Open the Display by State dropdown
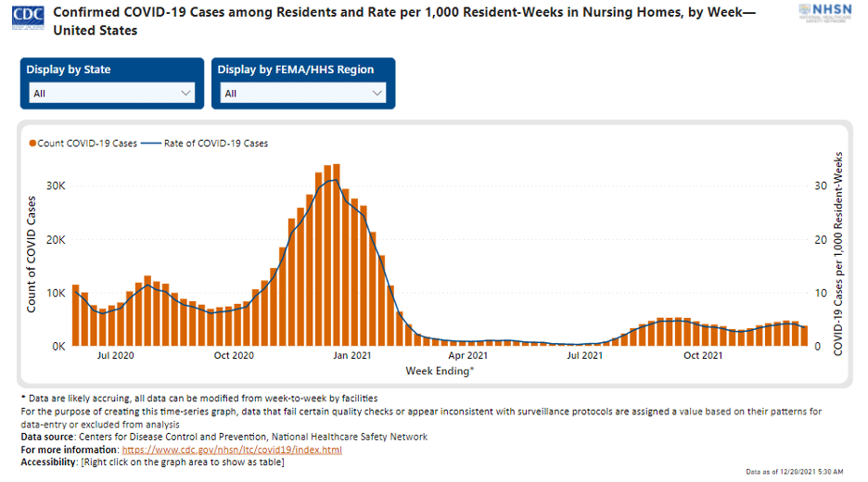 click(x=112, y=93)
